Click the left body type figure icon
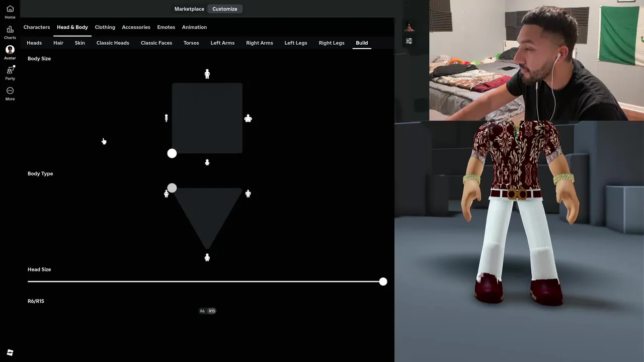 pyautogui.click(x=166, y=194)
